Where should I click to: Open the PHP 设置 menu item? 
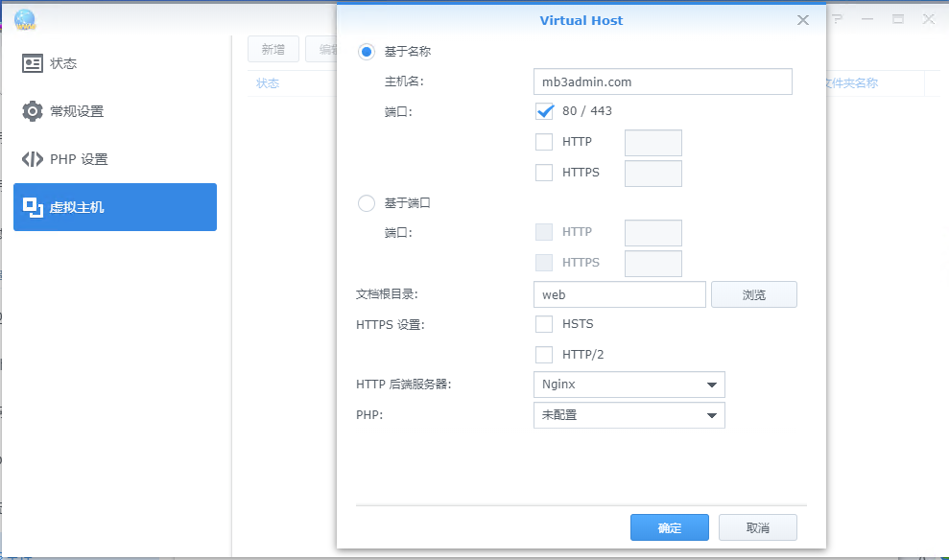tap(115, 159)
